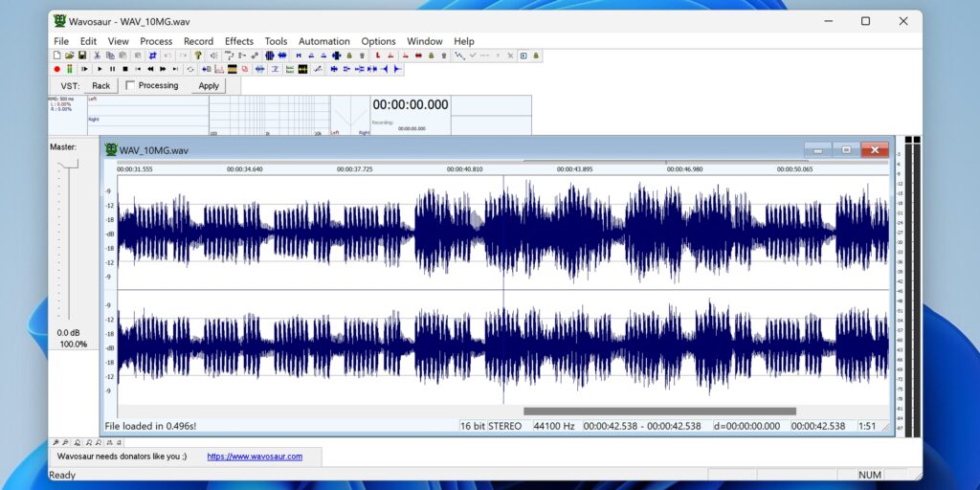Click the VST Apply button
Viewport: 980px width, 490px height.
pyautogui.click(x=209, y=85)
